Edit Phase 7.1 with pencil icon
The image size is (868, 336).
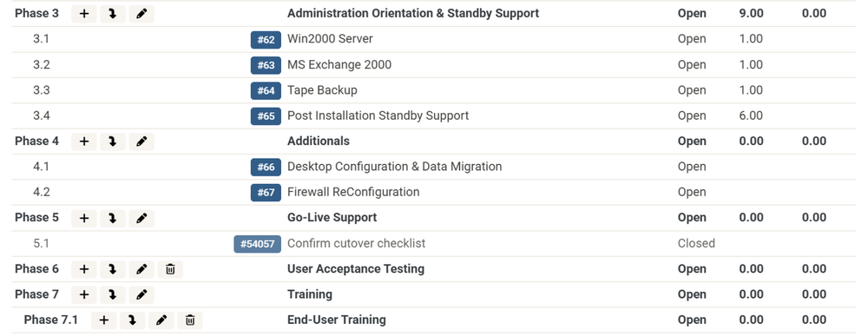pyautogui.click(x=161, y=320)
